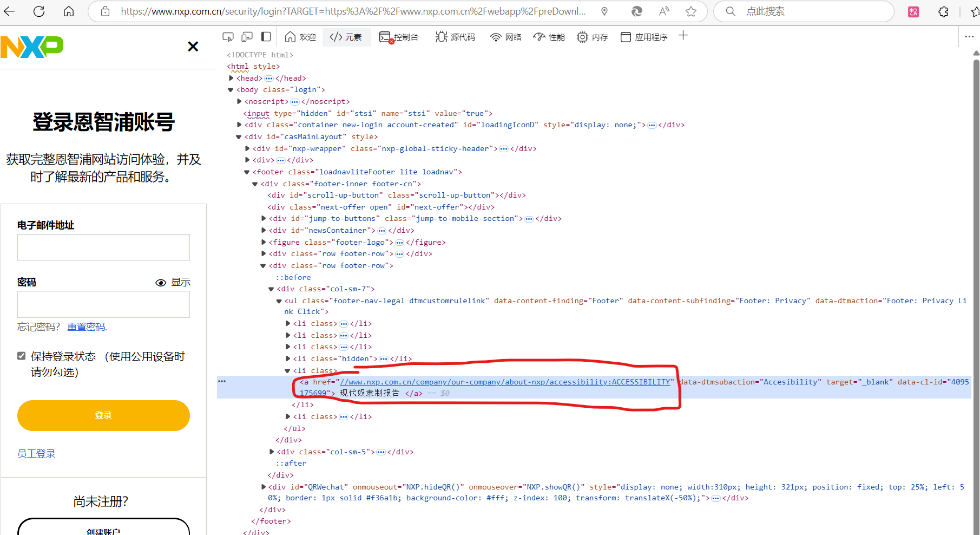Image resolution: width=980 pixels, height=535 pixels.
Task: Open the 网络 Network tab
Action: click(506, 37)
